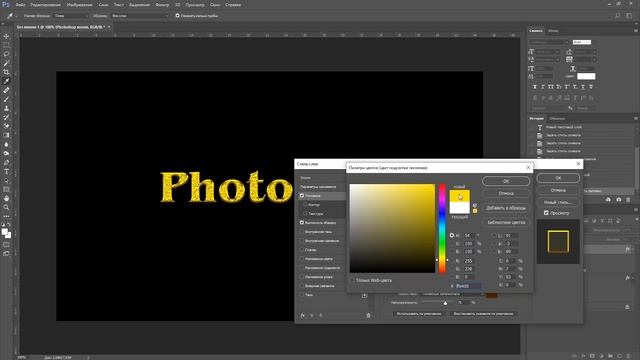This screenshot has height=360, width=640.
Task: Select the Pen tool
Action: click(6, 162)
